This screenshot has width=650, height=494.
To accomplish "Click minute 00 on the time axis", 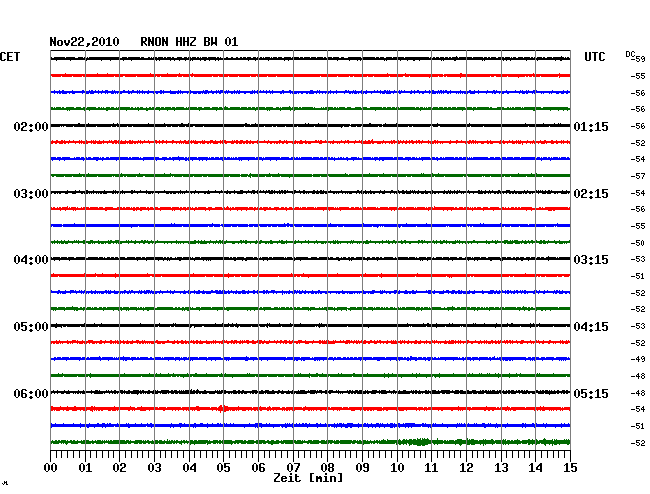I will click(x=51, y=467).
